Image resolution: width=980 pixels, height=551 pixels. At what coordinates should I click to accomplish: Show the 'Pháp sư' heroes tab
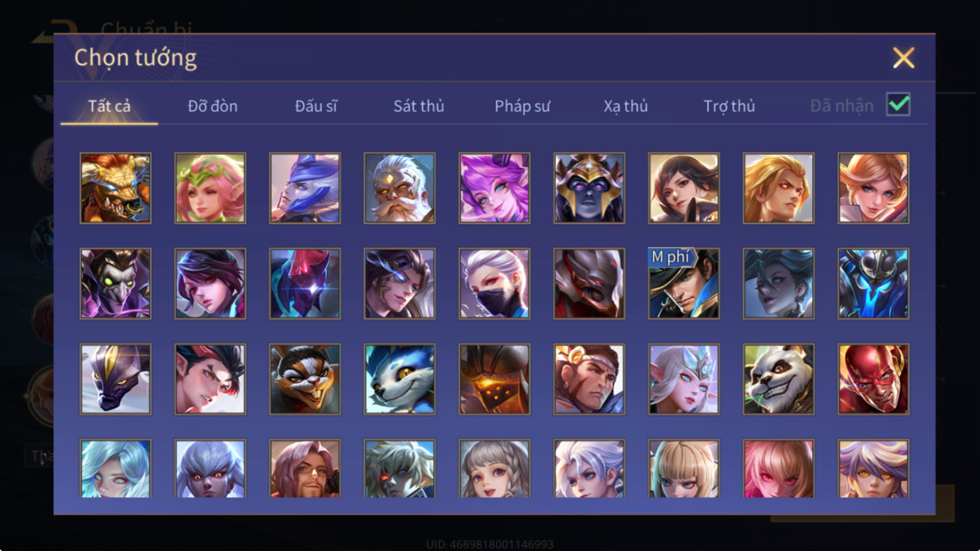(x=522, y=106)
